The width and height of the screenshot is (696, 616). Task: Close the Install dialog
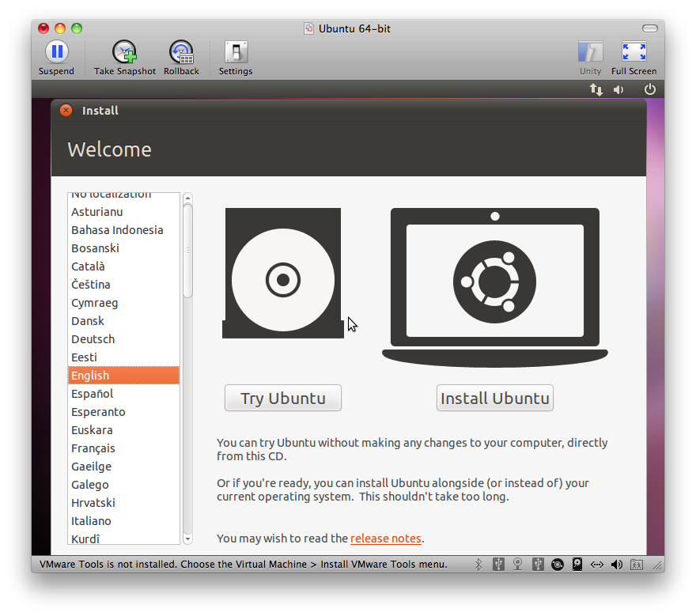pyautogui.click(x=66, y=110)
